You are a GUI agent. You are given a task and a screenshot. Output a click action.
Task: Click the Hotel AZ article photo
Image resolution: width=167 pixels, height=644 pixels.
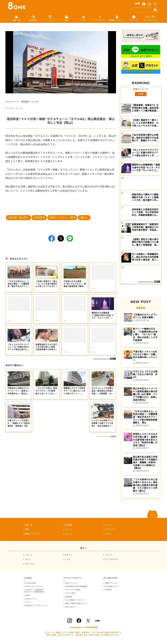(x=61, y=62)
